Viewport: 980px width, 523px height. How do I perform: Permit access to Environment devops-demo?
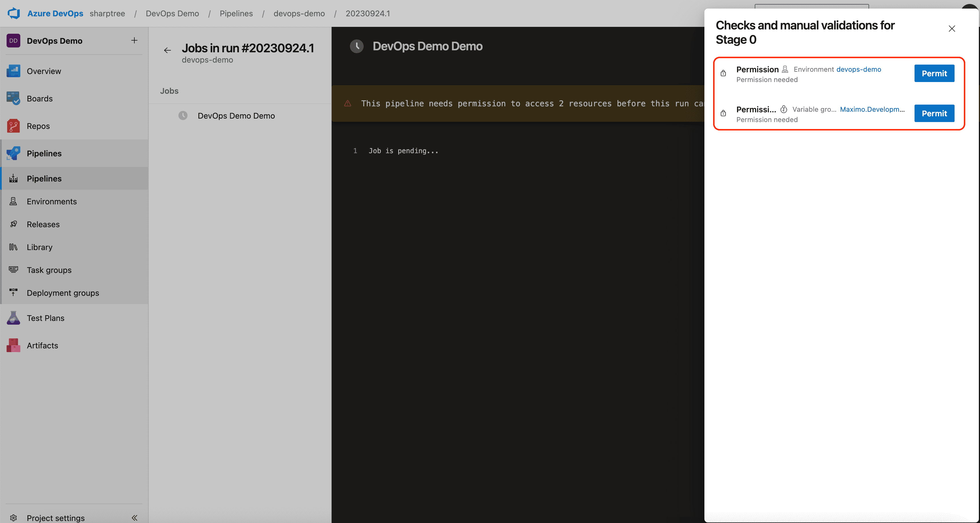[x=934, y=73]
